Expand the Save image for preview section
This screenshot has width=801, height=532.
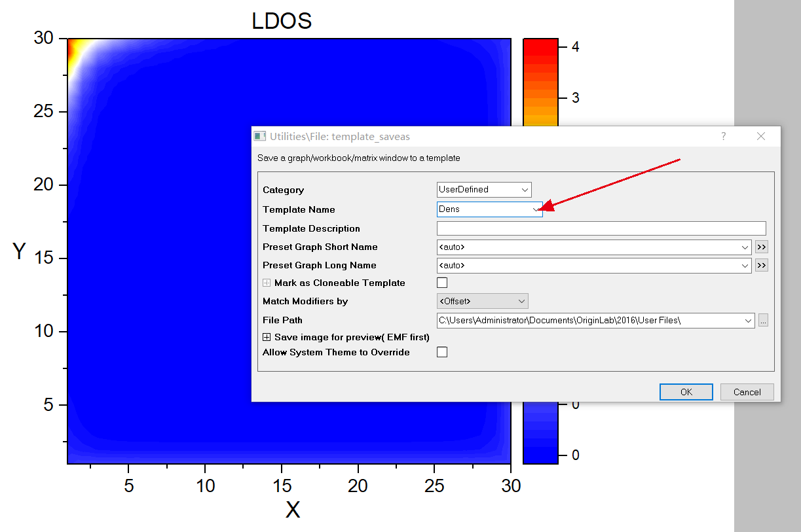pos(267,338)
